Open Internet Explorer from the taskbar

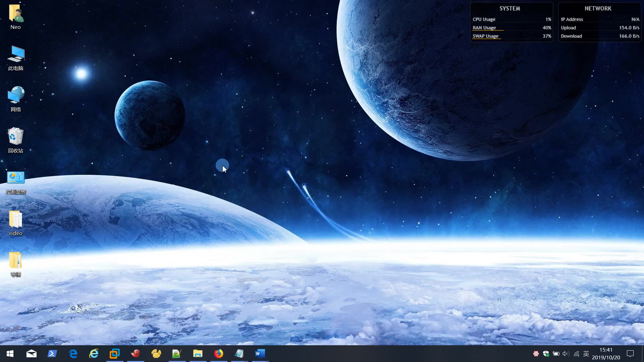point(94,354)
